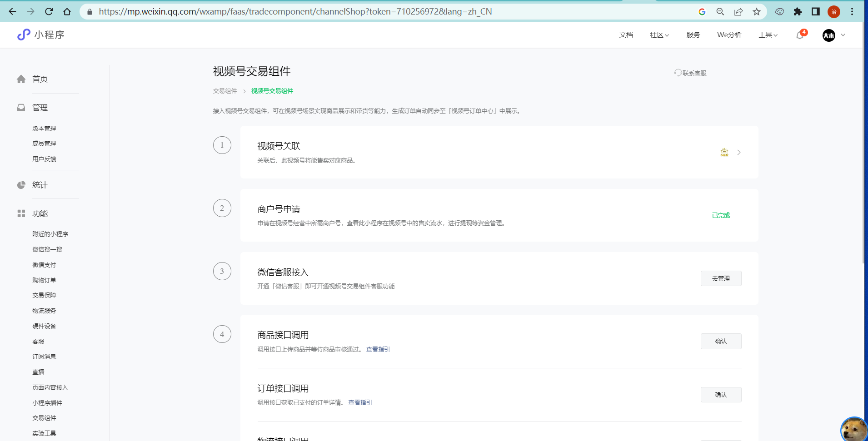Expand the 社区 dropdown
This screenshot has height=441, width=868.
click(659, 35)
